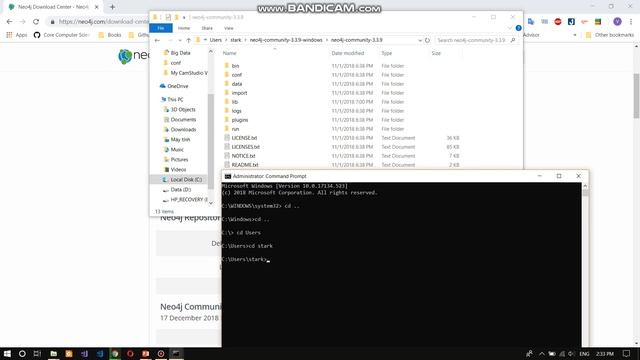
Task: Click the Command Prompt scrollbar
Action: 585,193
